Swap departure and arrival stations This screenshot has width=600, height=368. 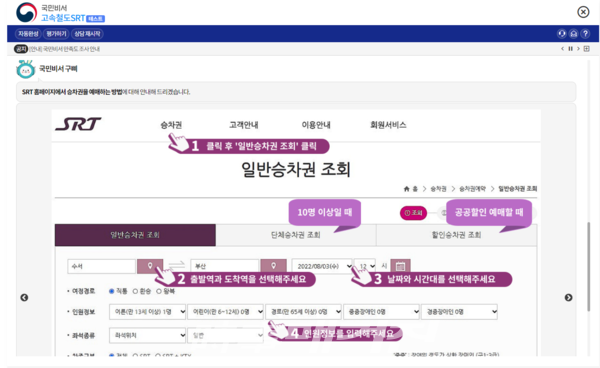[176, 265]
